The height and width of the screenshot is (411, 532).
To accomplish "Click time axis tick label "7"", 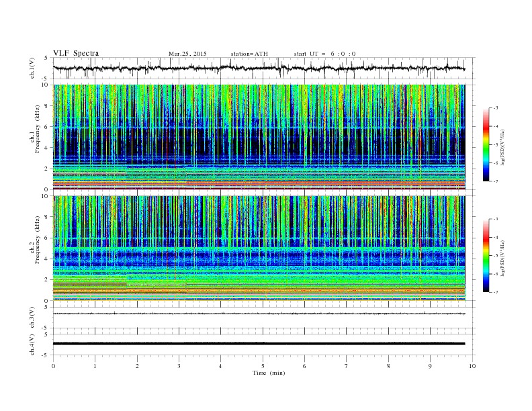I will tap(347, 366).
